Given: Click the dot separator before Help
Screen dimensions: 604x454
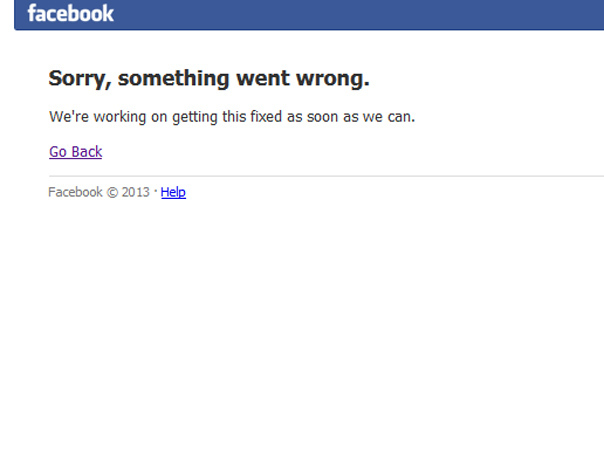Looking at the screenshot, I should [x=156, y=190].
